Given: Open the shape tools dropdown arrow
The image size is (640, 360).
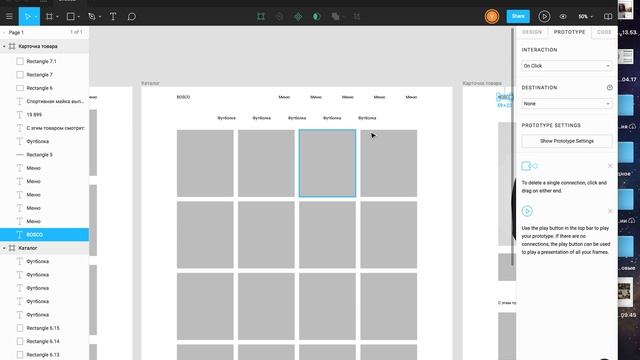Looking at the screenshot, I should tap(78, 17).
